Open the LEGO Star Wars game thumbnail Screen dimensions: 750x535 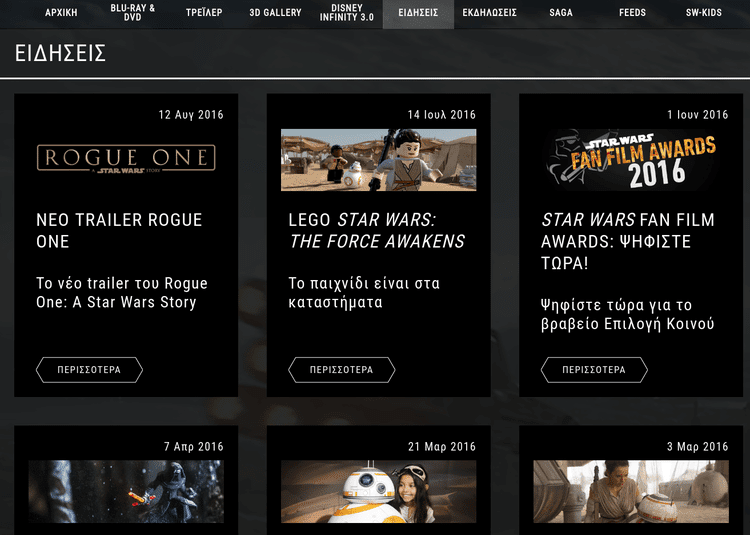378,160
